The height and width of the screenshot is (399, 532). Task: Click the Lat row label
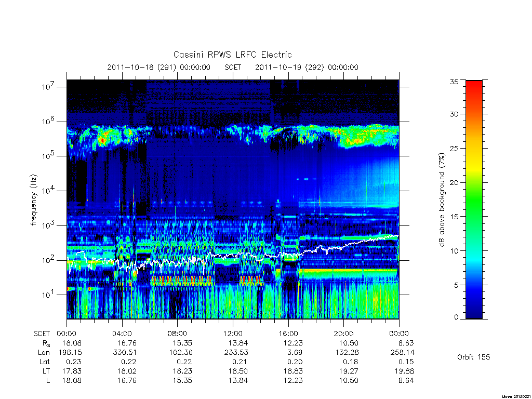point(45,362)
